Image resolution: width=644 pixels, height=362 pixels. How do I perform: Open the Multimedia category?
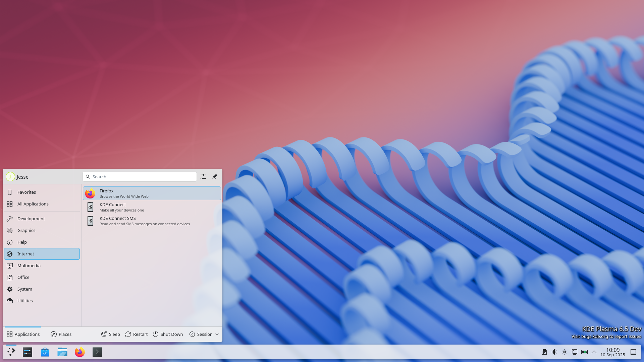(x=42, y=265)
